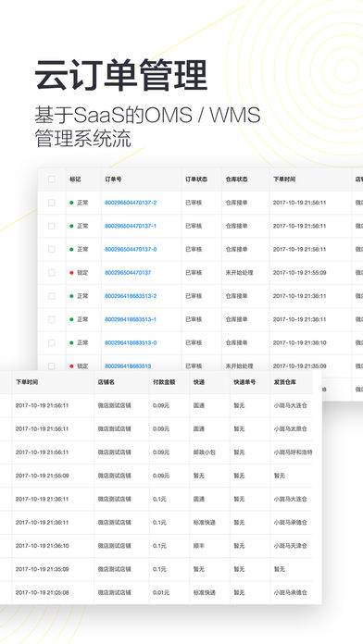This screenshot has width=363, height=644.
Task: Click the 小斑马天津仓 warehouse cell
Action: [291, 546]
